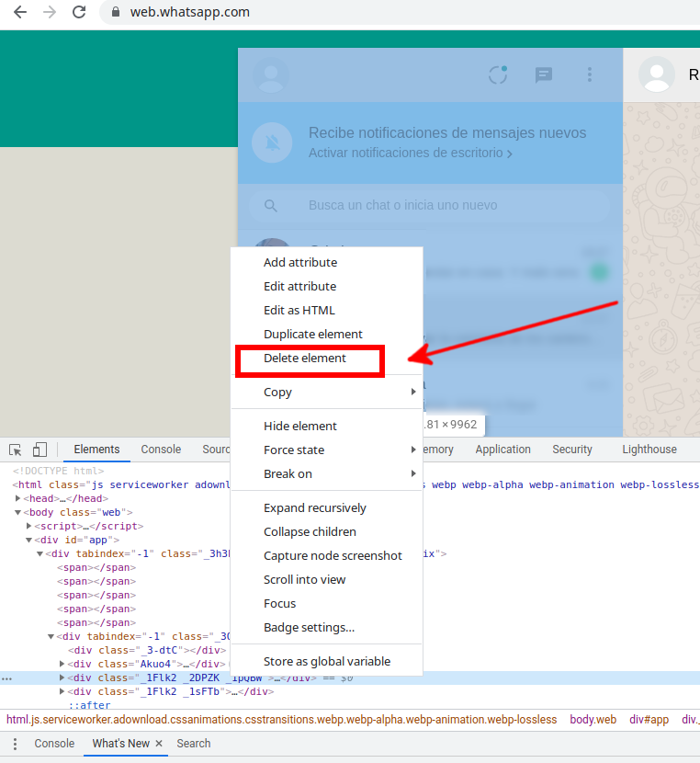
Task: Select Delete element from context menu
Action: [x=305, y=359]
